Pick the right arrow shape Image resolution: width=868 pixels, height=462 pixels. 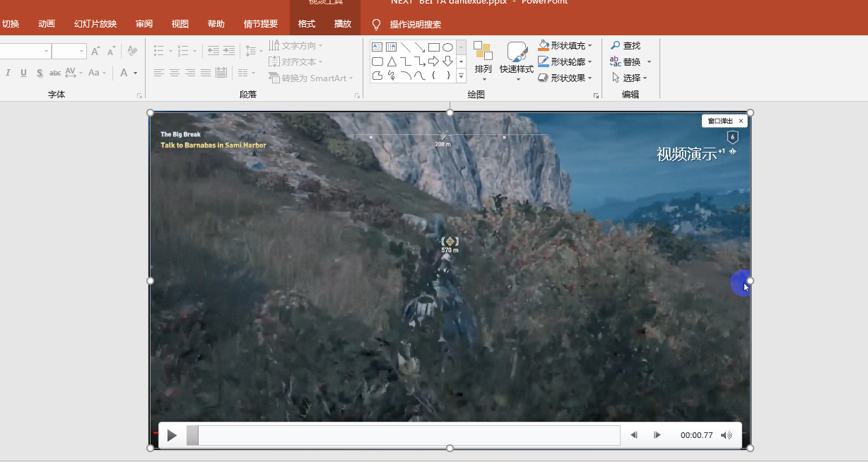tap(433, 61)
